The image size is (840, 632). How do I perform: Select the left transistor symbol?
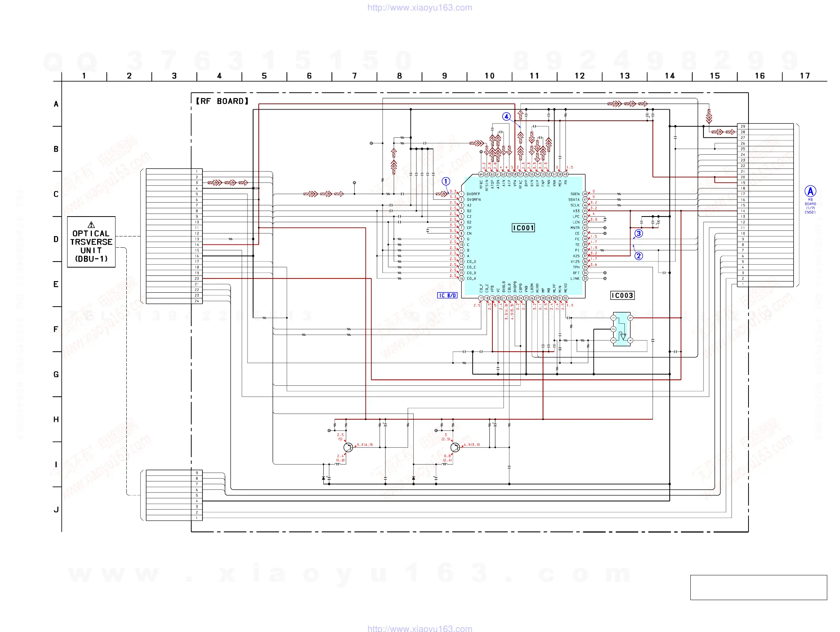(348, 447)
